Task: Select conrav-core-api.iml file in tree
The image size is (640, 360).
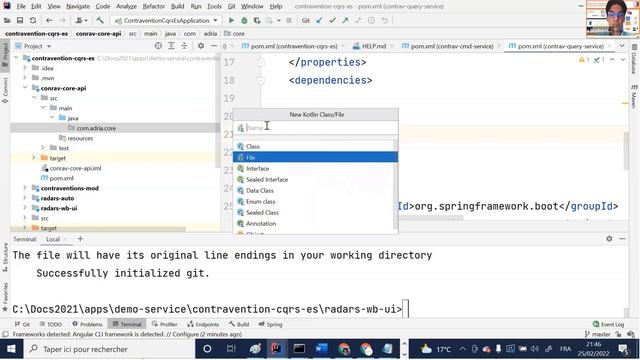Action: pos(75,168)
